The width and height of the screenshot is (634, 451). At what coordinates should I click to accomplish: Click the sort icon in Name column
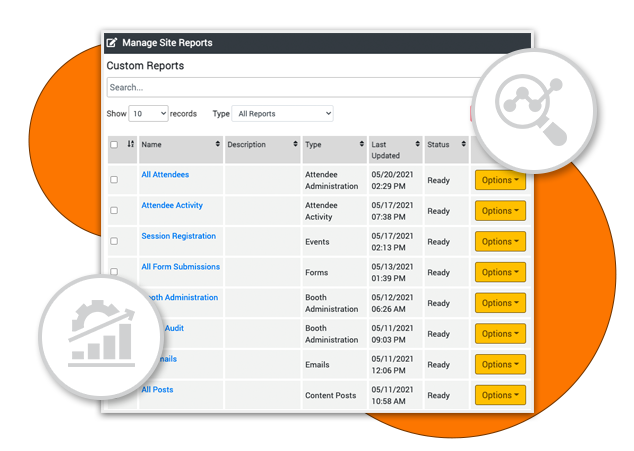pyautogui.click(x=218, y=145)
